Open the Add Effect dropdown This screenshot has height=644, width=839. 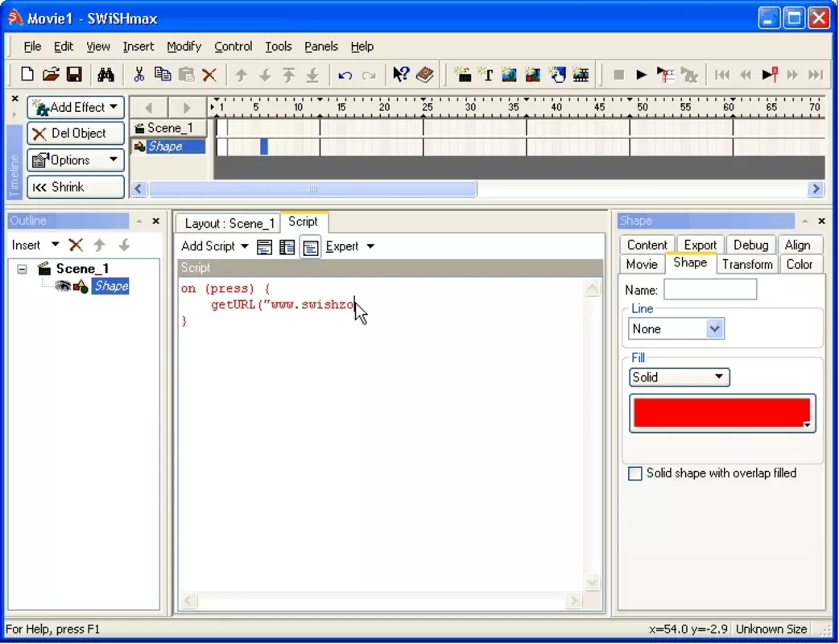(x=76, y=108)
